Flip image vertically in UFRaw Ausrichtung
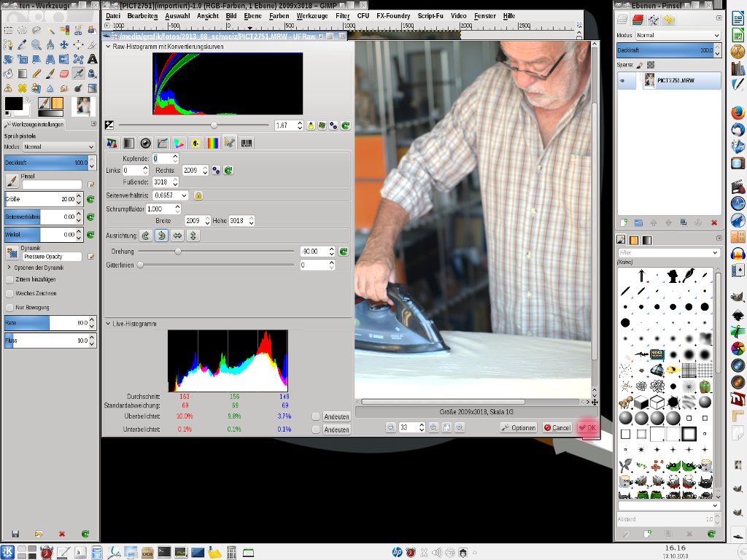The height and width of the screenshot is (560, 747). (x=193, y=236)
